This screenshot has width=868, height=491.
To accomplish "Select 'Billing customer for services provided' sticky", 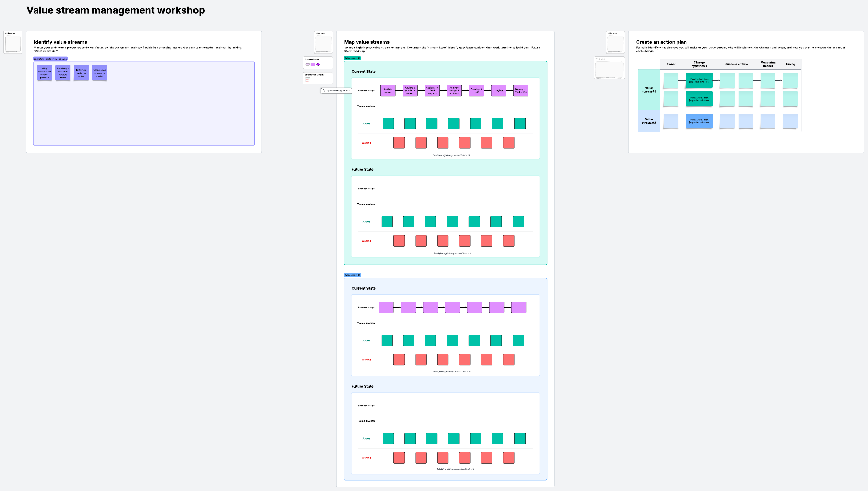I will [x=44, y=73].
